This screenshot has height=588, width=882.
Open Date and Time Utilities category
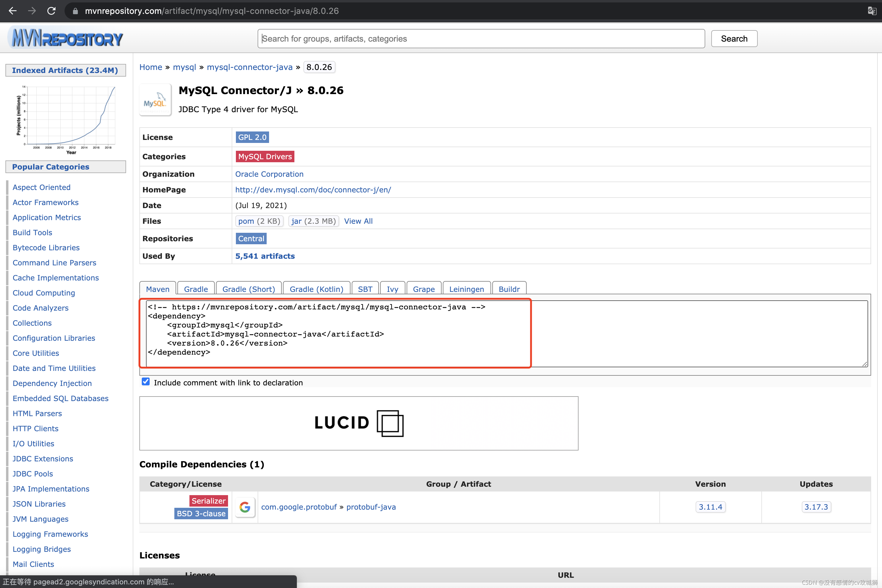[x=54, y=368]
